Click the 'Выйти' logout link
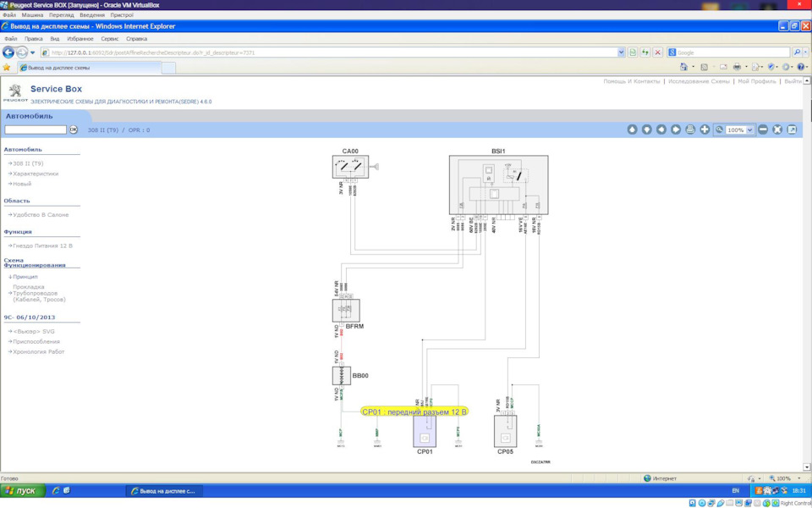Viewport: 812px width, 508px height. 793,81
